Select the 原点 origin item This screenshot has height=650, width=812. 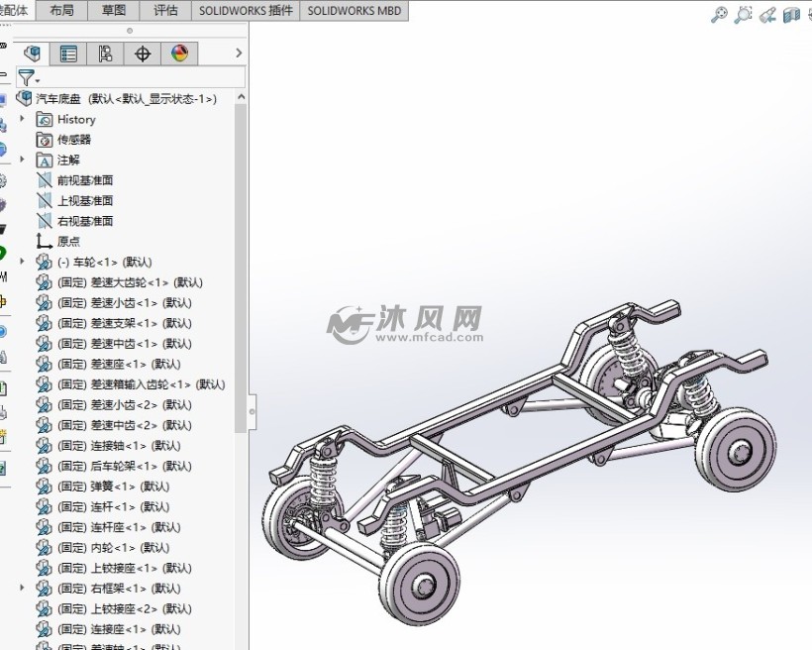[x=68, y=241]
